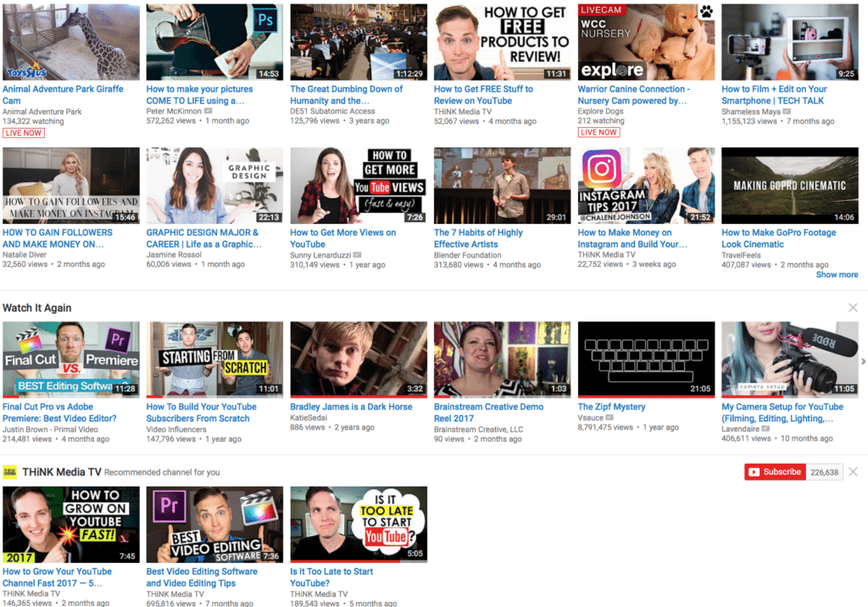Play the Zipf Mystery keyboard thumbnail
Image resolution: width=868 pixels, height=607 pixels.
coord(647,359)
